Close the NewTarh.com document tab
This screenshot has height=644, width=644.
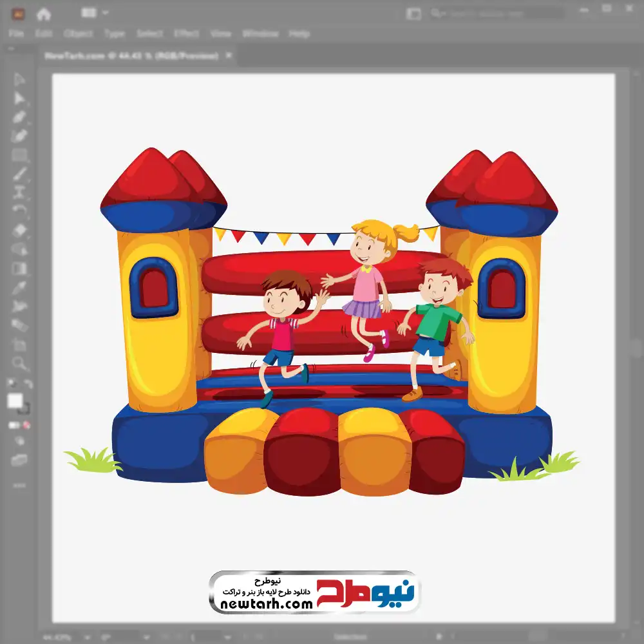pyautogui.click(x=229, y=56)
